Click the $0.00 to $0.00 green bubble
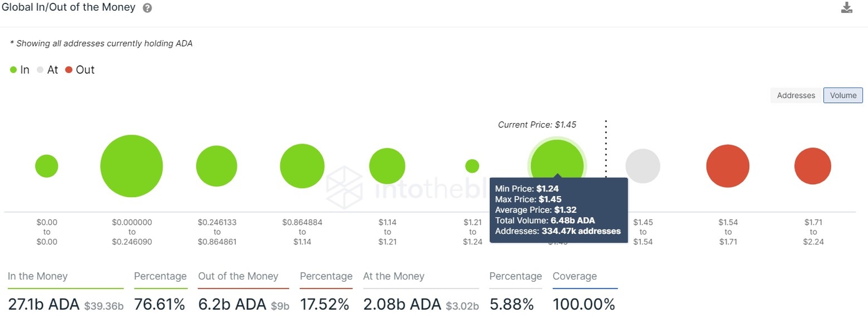 click(46, 166)
